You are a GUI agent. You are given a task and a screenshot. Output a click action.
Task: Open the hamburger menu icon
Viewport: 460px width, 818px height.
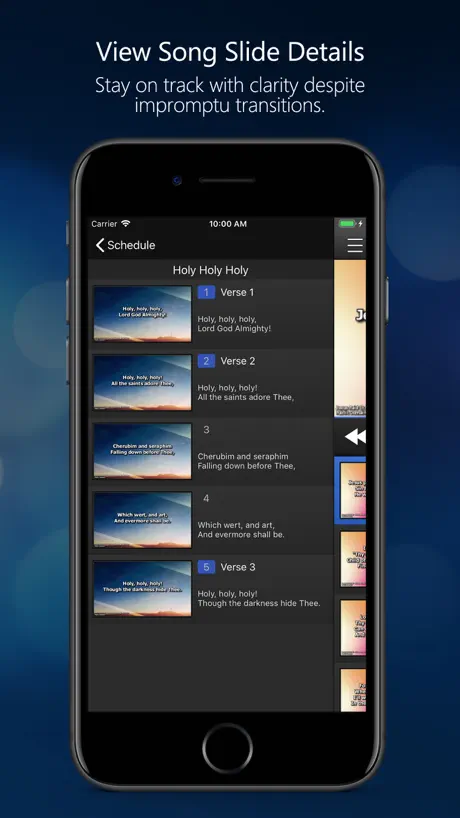tap(355, 245)
